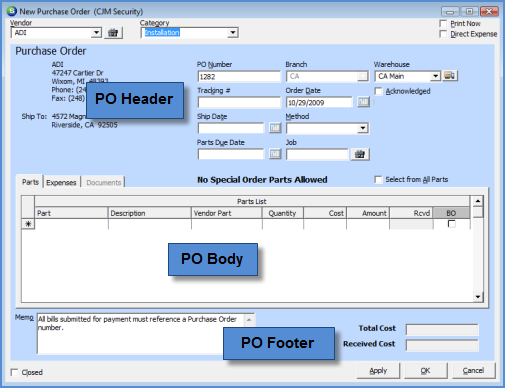Click the Vendor Part column header
Image resolution: width=505 pixels, height=388 pixels.
pyautogui.click(x=227, y=213)
